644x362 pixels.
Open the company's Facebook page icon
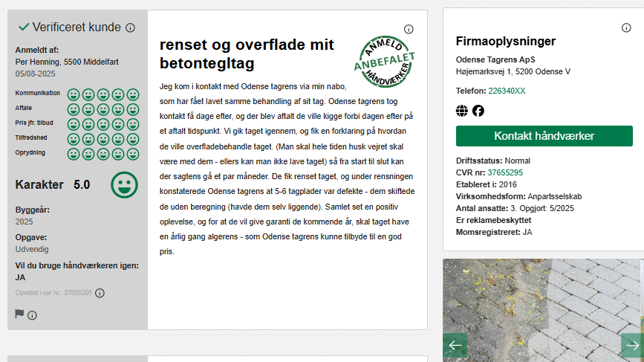click(478, 111)
